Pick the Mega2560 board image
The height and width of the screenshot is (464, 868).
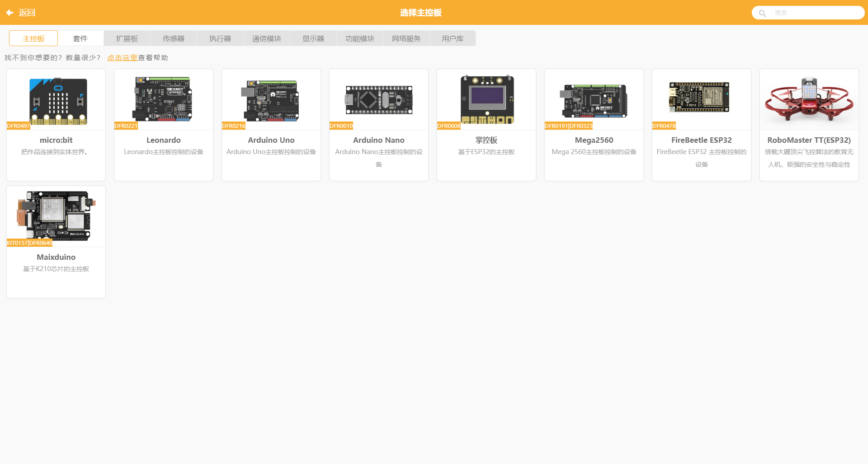[594, 100]
